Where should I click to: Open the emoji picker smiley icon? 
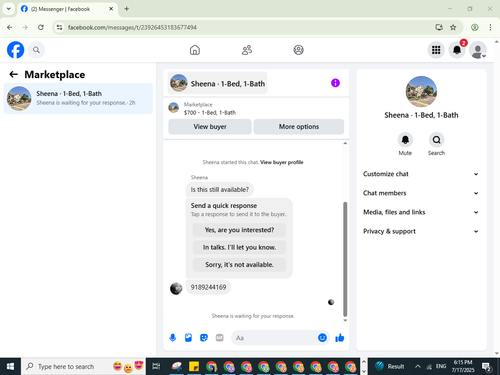pyautogui.click(x=322, y=338)
